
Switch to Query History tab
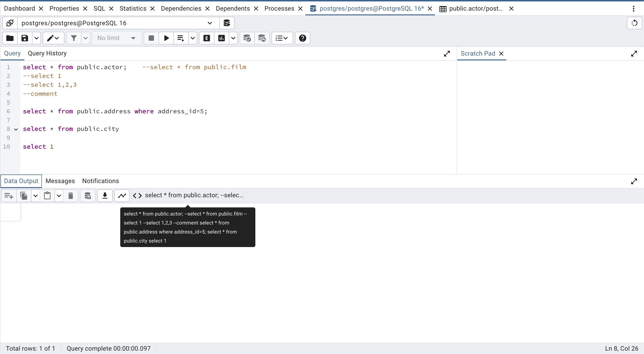[47, 53]
